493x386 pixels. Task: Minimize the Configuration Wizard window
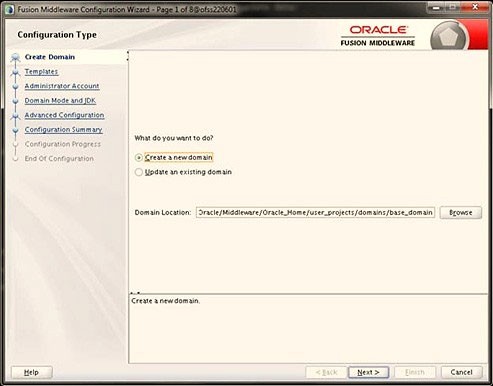click(x=435, y=7)
